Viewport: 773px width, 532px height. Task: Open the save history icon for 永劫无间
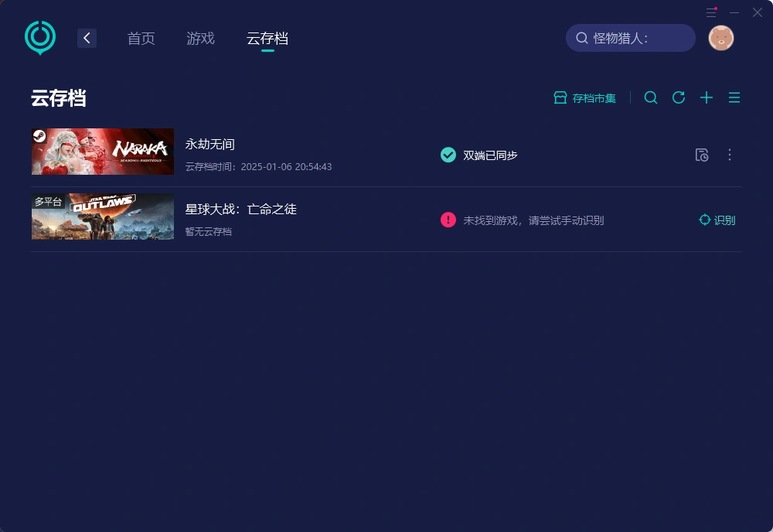coord(702,155)
